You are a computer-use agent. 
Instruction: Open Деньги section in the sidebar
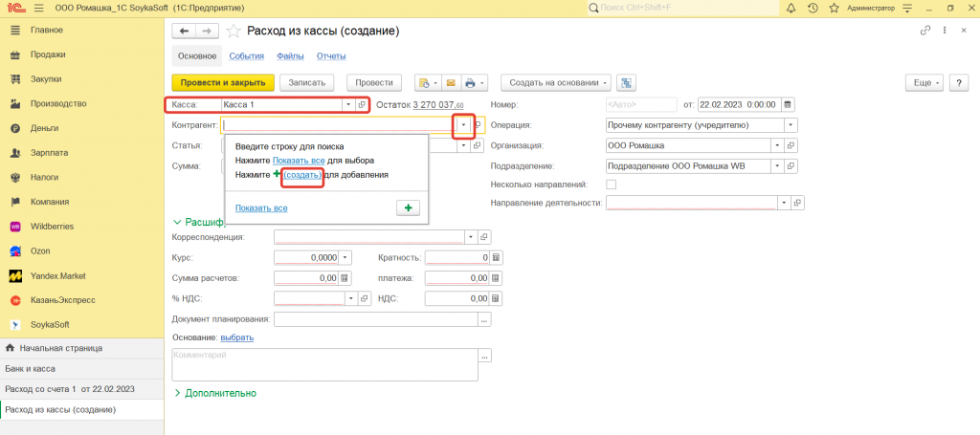[45, 128]
